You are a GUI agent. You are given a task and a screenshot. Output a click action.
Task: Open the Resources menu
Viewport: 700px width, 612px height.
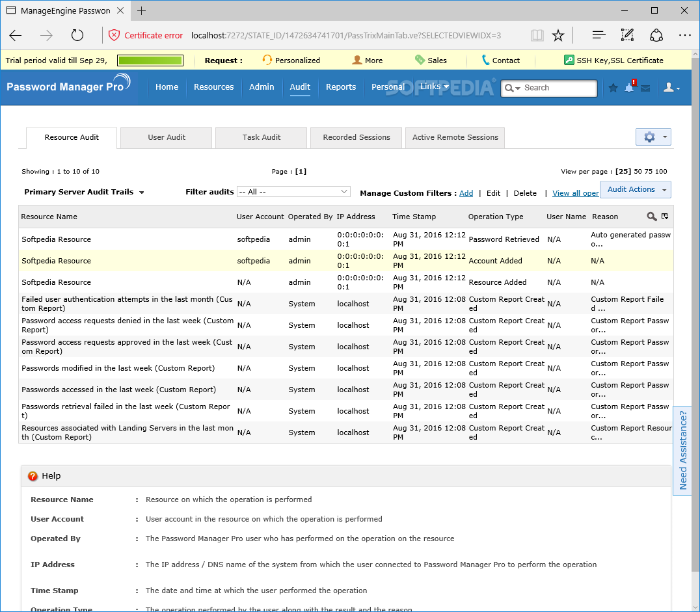(213, 87)
